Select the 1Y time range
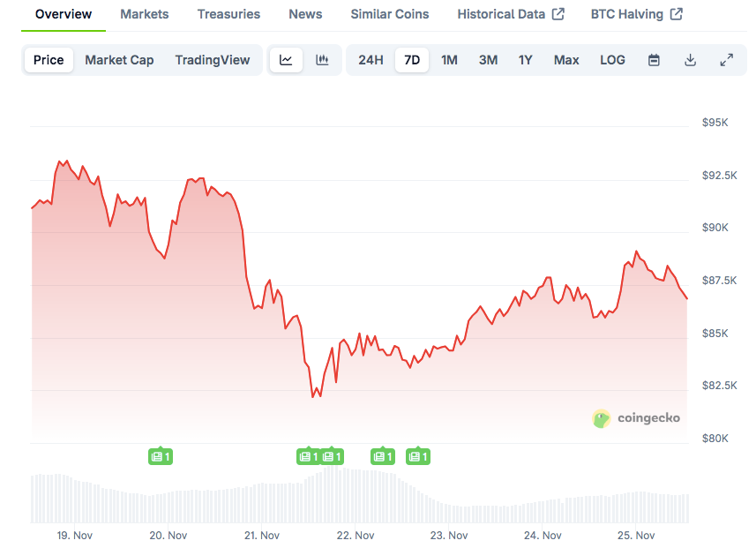756x548 pixels. pyautogui.click(x=525, y=60)
